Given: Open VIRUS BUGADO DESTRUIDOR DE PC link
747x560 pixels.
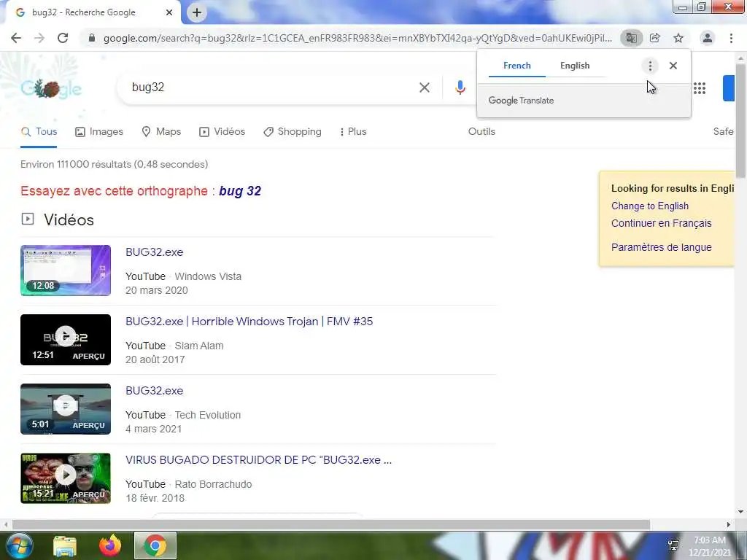Looking at the screenshot, I should (x=259, y=460).
